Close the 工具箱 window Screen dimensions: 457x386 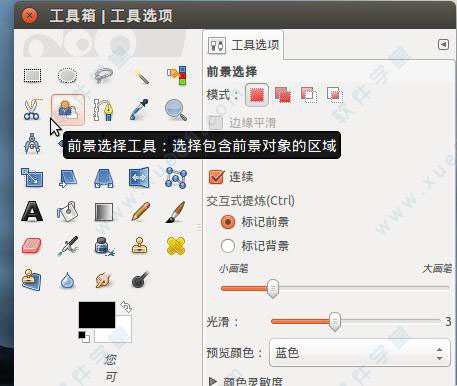click(30, 15)
